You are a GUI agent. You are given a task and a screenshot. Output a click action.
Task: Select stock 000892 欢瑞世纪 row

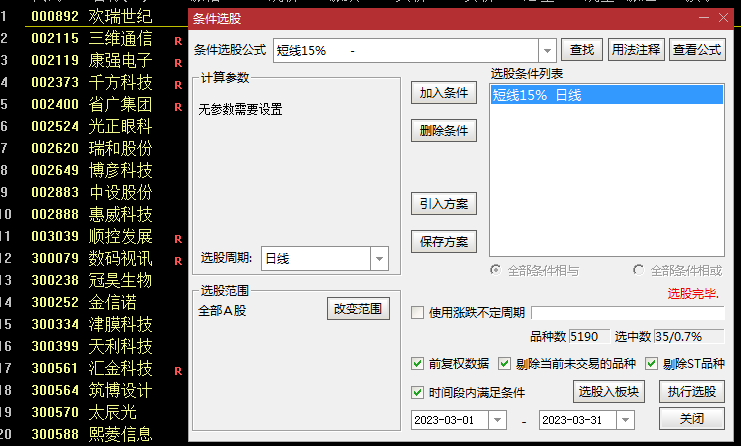tap(92, 16)
